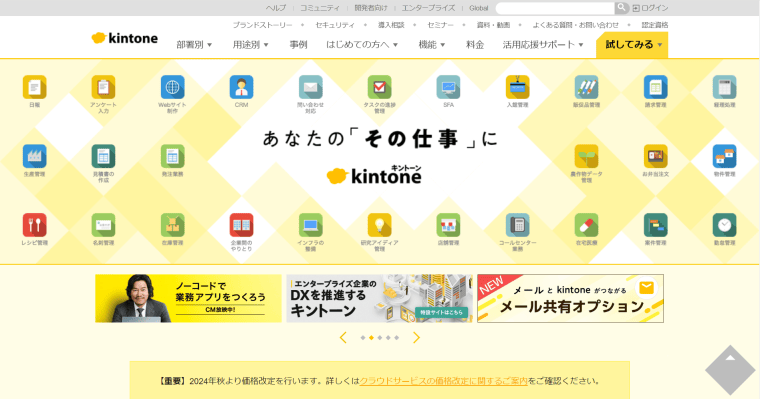Viewport: 760px width, 399px height.
Task: Click the ログイン link
Action: [x=650, y=8]
